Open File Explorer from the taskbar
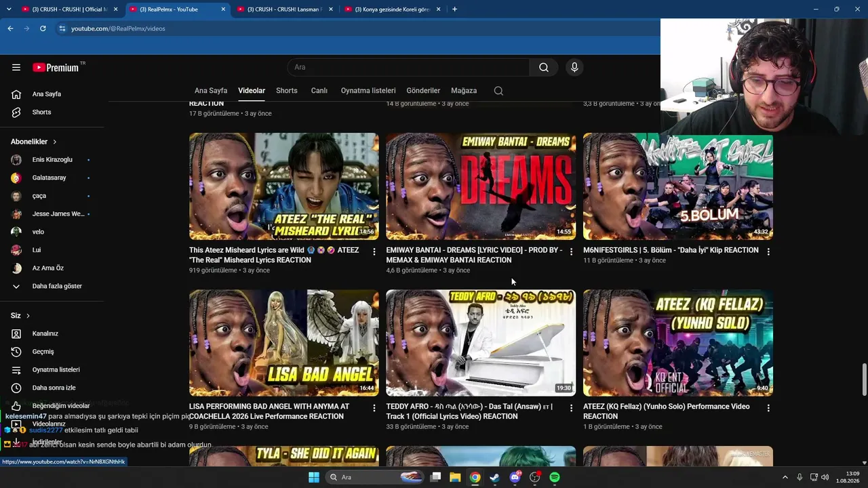This screenshot has height=488, width=868. [x=455, y=477]
